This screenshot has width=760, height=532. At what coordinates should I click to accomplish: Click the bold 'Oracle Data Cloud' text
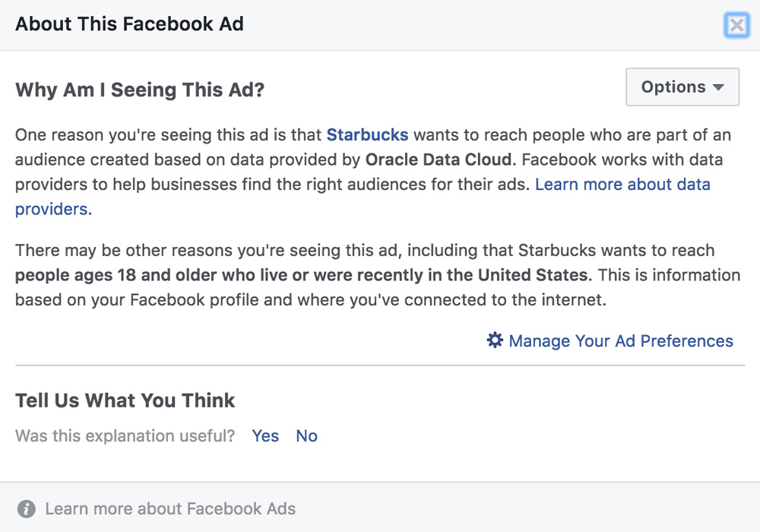(440, 160)
